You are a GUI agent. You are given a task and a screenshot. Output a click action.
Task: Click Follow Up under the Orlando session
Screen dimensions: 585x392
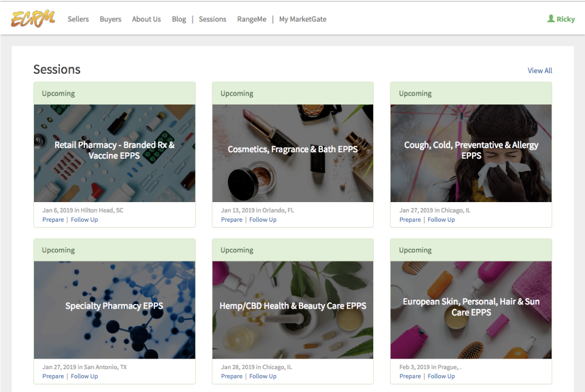coord(263,220)
